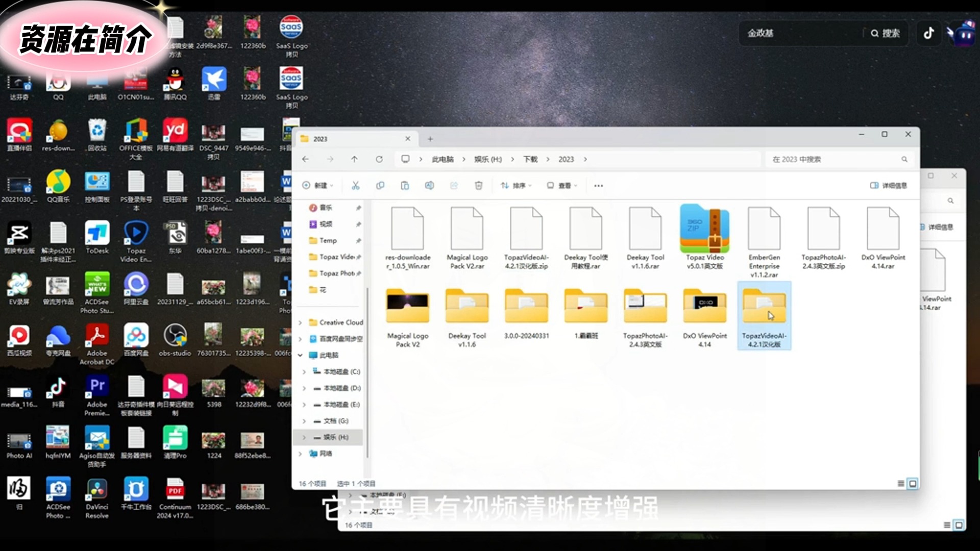Viewport: 980px width, 551px height.
Task: Select the 2023 window tab
Action: 356,139
